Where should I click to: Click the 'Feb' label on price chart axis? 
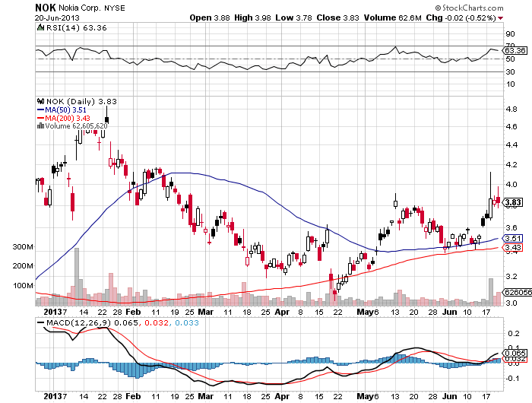click(x=133, y=312)
